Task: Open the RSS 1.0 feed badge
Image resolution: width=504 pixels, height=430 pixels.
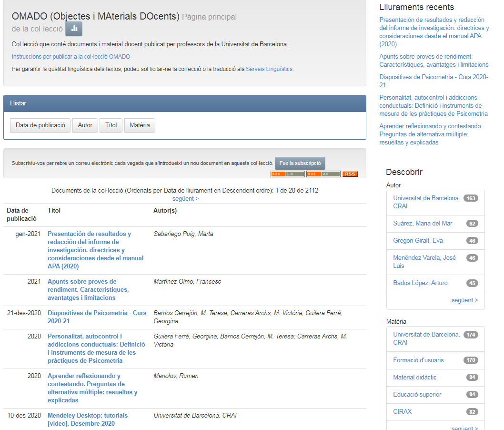Action: click(x=287, y=174)
